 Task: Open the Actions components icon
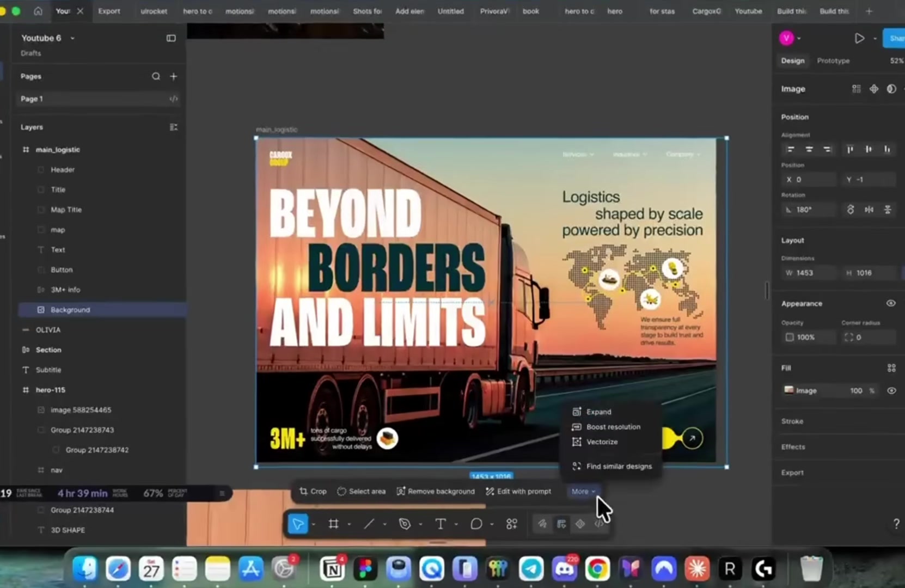[512, 524]
